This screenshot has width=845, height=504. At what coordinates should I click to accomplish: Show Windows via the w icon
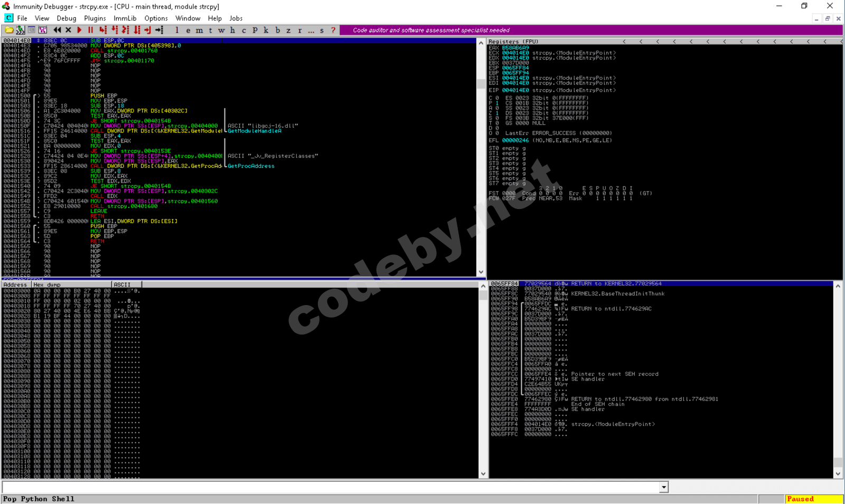click(221, 30)
